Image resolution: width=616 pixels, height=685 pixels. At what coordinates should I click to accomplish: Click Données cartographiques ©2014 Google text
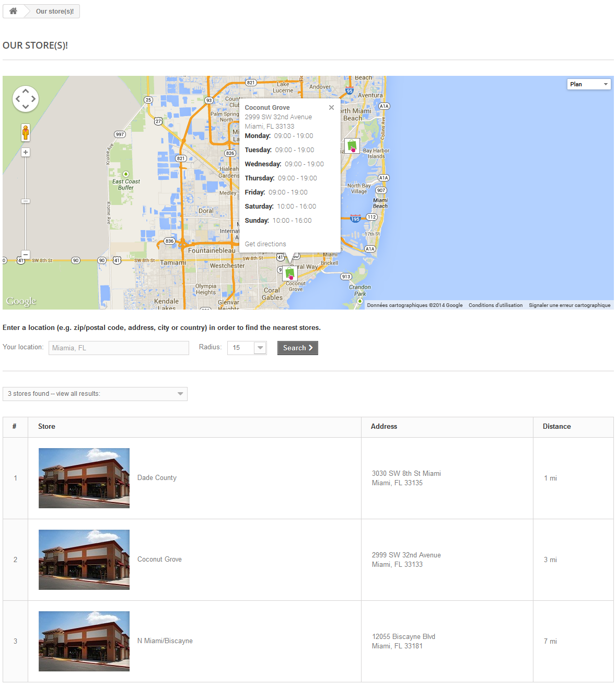pos(415,305)
